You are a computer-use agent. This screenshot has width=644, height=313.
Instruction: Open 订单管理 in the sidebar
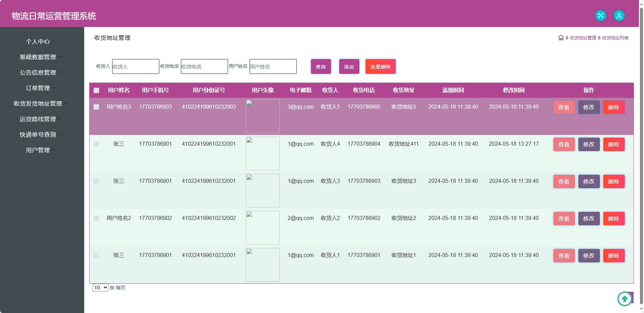pyautogui.click(x=38, y=88)
